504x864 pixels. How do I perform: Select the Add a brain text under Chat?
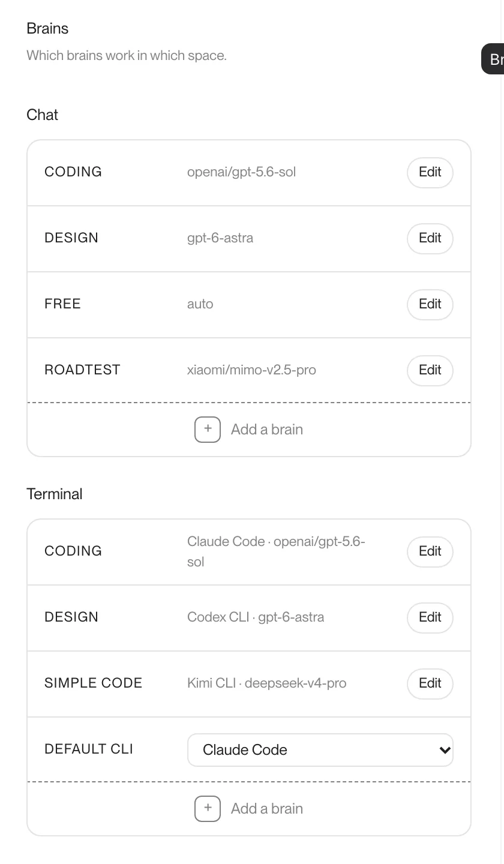coord(267,430)
